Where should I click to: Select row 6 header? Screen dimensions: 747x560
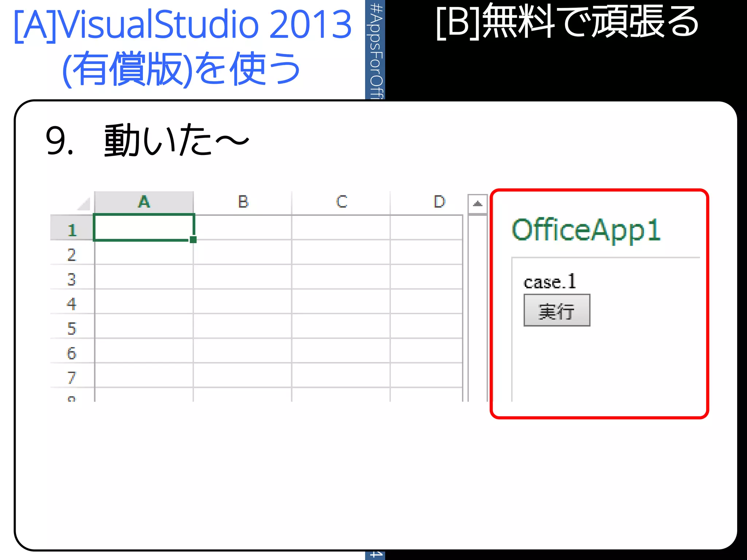click(72, 351)
